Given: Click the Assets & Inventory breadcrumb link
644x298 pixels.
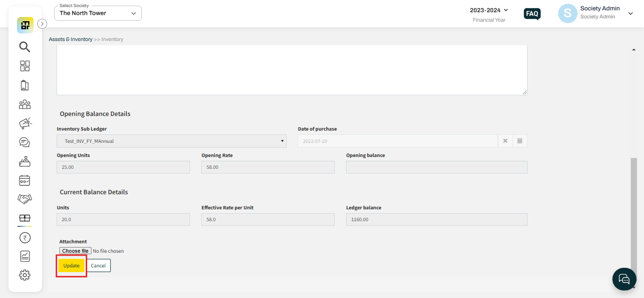Looking at the screenshot, I should (71, 40).
